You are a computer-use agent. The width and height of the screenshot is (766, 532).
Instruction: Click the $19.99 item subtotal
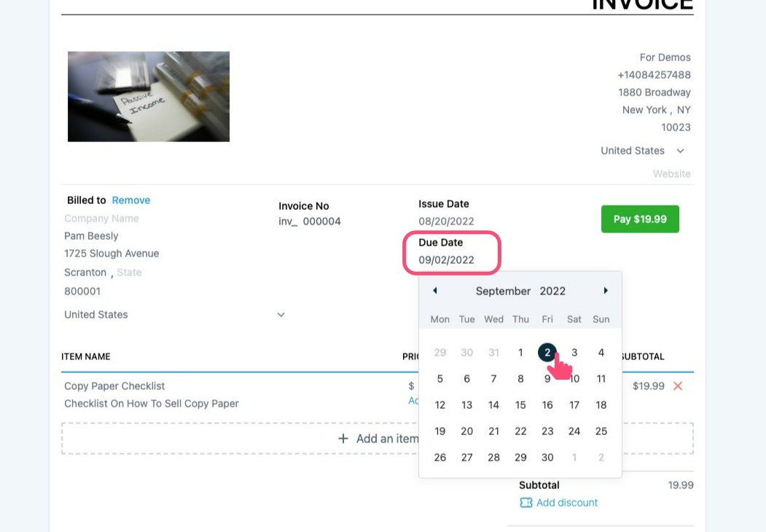[x=648, y=386]
